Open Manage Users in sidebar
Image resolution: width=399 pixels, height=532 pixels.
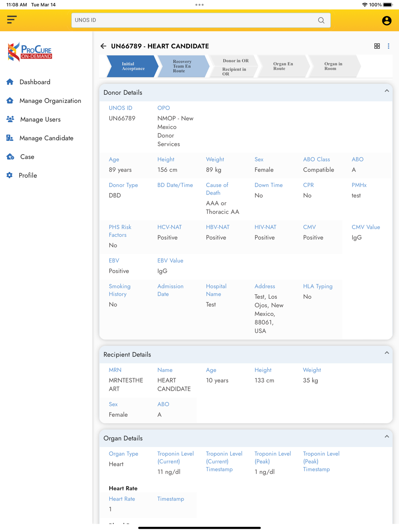pyautogui.click(x=40, y=119)
